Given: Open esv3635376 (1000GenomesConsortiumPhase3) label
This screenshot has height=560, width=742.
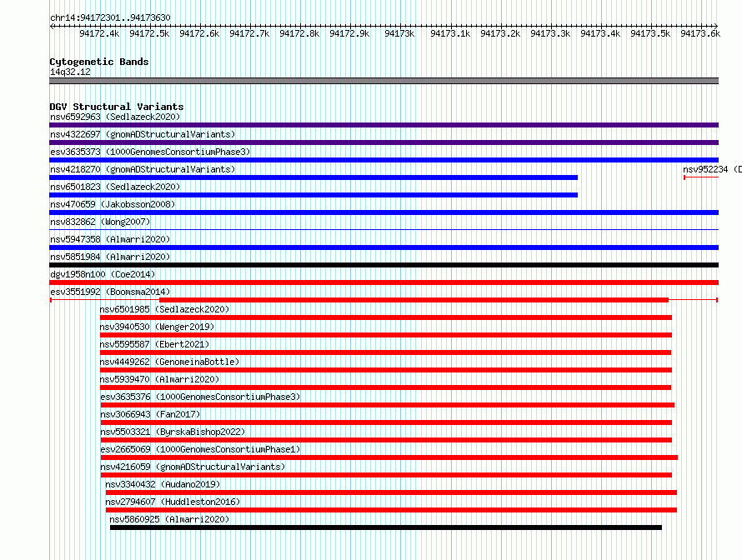Looking at the screenshot, I should tap(200, 397).
